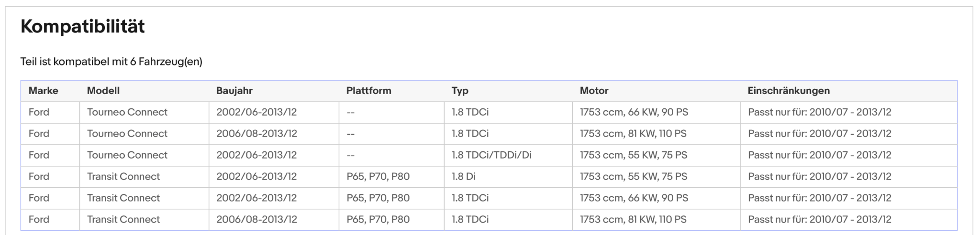This screenshot has height=235, width=980.
Task: Click the Baujahr column header
Action: point(234,91)
